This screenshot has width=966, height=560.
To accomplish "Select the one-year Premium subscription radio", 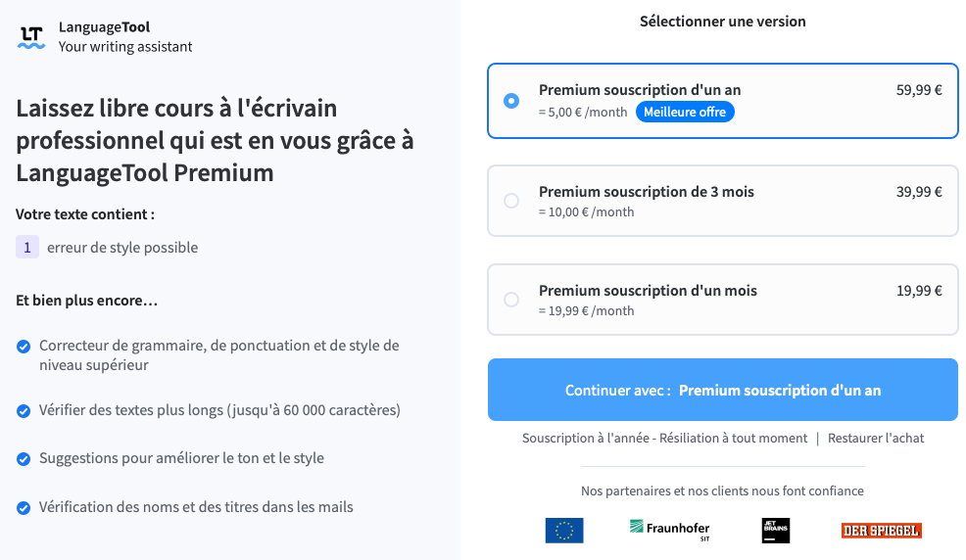I will [x=511, y=101].
